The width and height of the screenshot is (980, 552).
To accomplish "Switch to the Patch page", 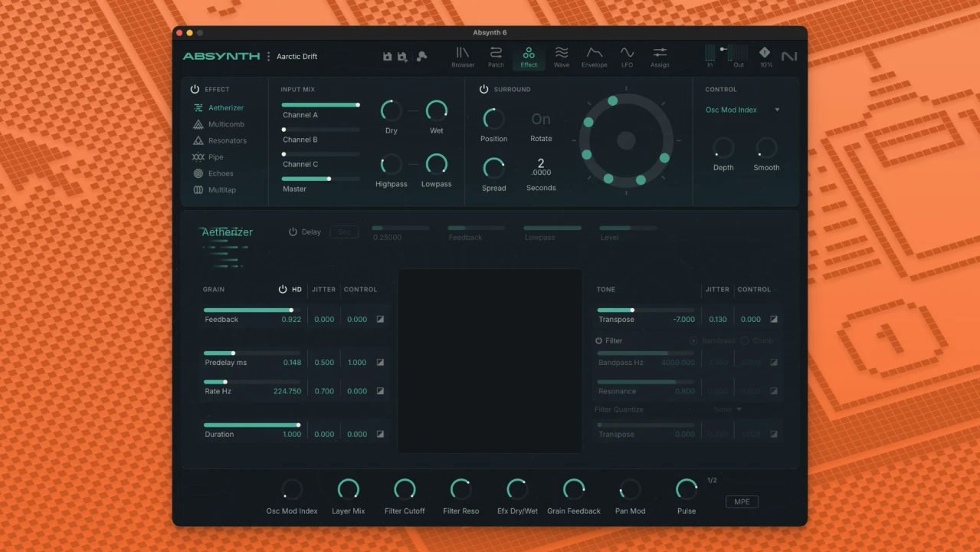I will [496, 57].
